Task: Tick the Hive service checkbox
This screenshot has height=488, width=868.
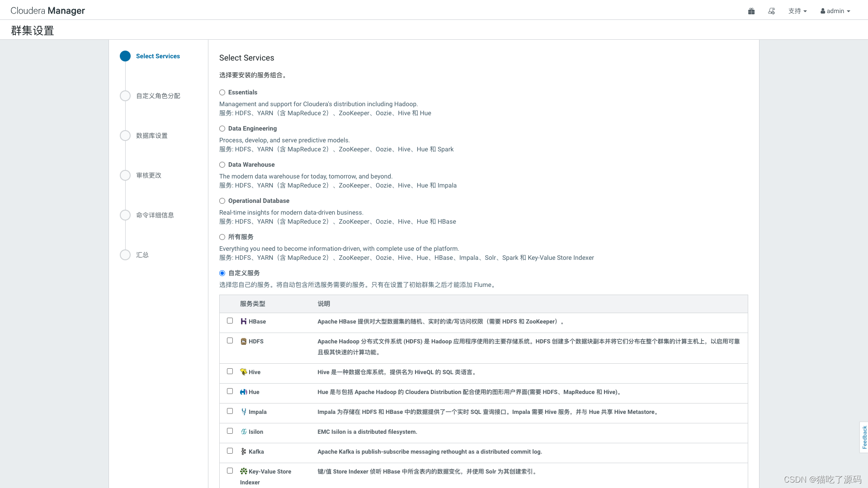Action: [230, 371]
